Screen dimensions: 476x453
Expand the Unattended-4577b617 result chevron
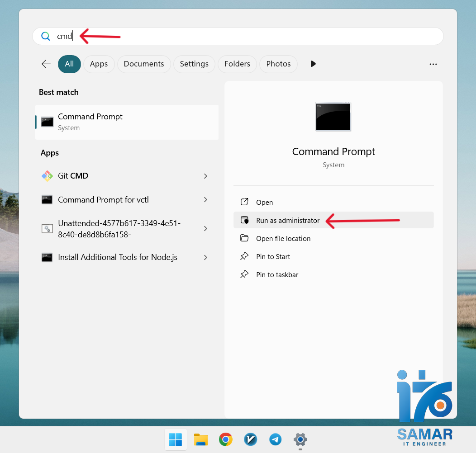(205, 229)
